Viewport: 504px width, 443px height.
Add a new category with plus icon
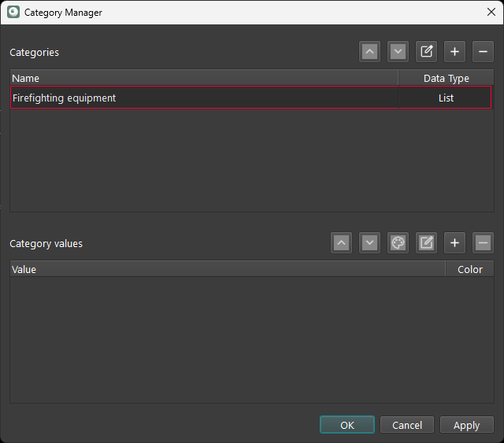pos(454,52)
